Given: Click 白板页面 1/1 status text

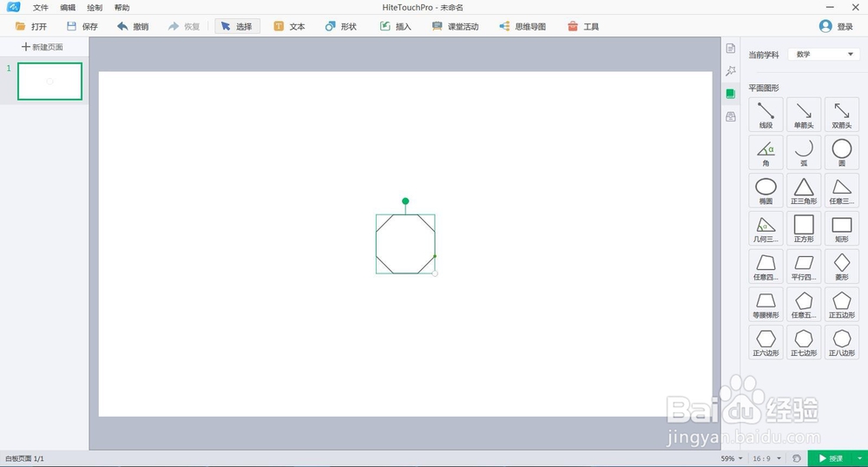Looking at the screenshot, I should 24,458.
